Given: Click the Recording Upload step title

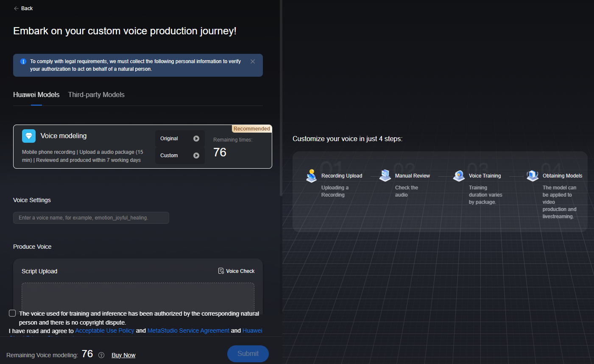Looking at the screenshot, I should pos(342,176).
